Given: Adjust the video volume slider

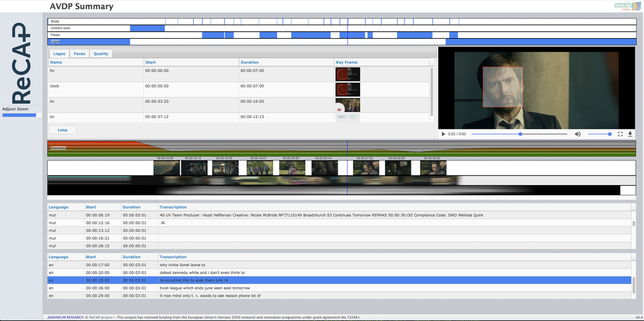Looking at the screenshot, I should pyautogui.click(x=600, y=134).
